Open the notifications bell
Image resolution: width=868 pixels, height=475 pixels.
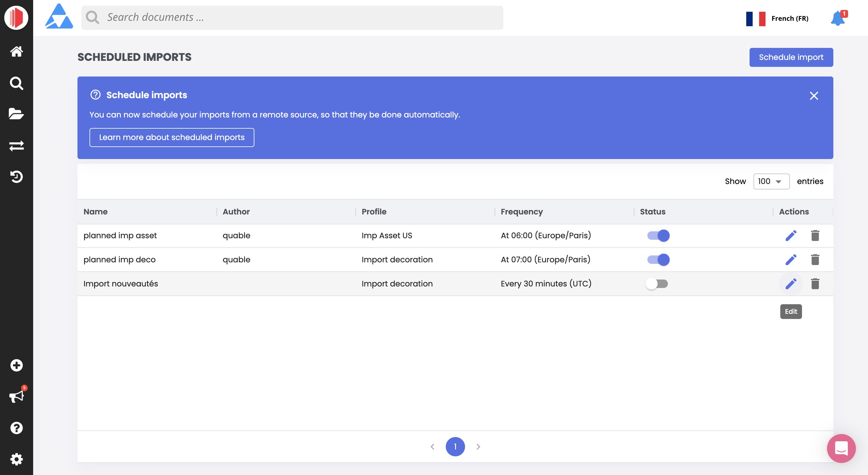coord(838,18)
